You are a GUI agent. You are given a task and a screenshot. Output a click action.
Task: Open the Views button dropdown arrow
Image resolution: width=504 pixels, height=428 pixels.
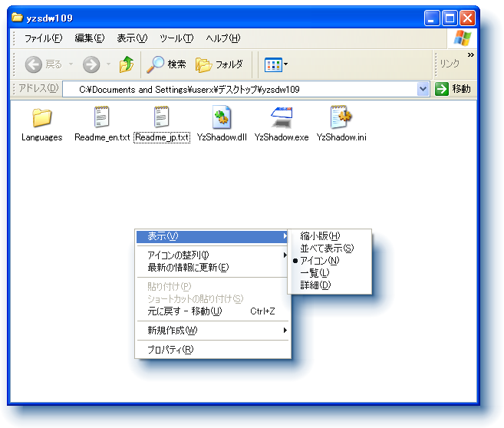[x=285, y=64]
